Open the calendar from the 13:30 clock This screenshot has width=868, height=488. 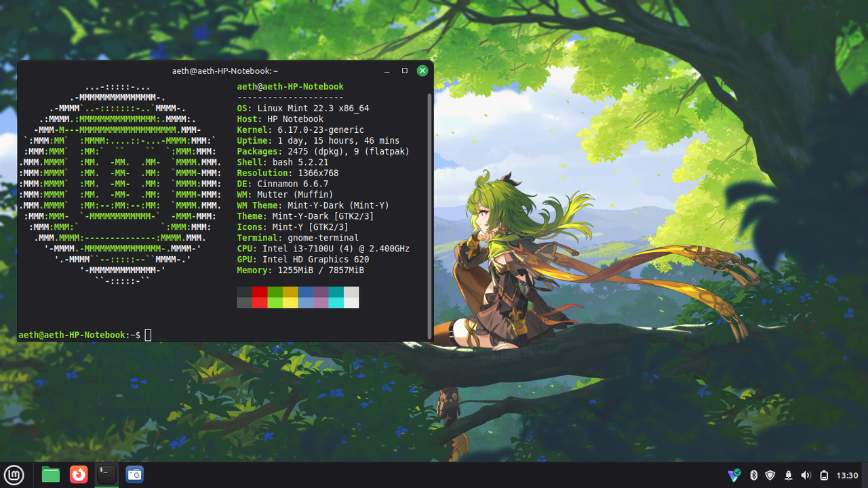tap(848, 475)
